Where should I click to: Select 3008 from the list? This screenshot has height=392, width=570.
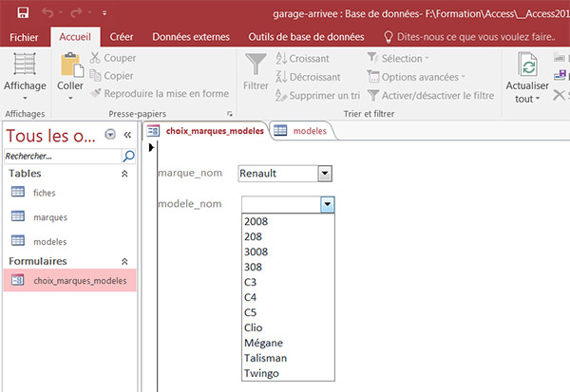[288, 252]
